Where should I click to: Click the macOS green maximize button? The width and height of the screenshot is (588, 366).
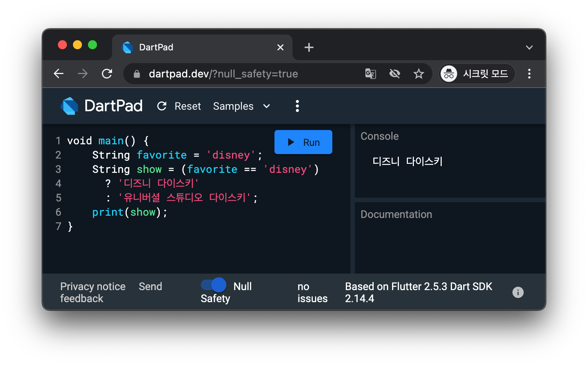(92, 45)
